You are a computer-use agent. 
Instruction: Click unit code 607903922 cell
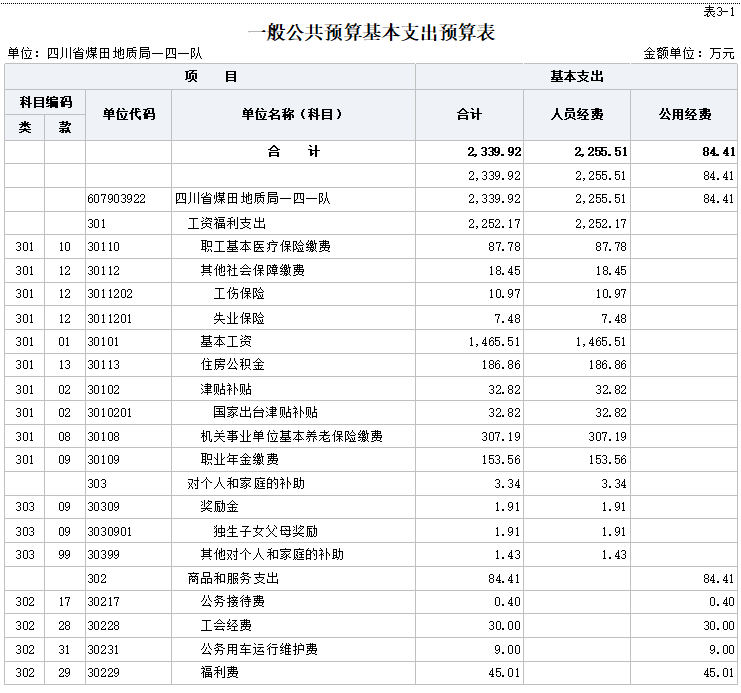pos(117,199)
